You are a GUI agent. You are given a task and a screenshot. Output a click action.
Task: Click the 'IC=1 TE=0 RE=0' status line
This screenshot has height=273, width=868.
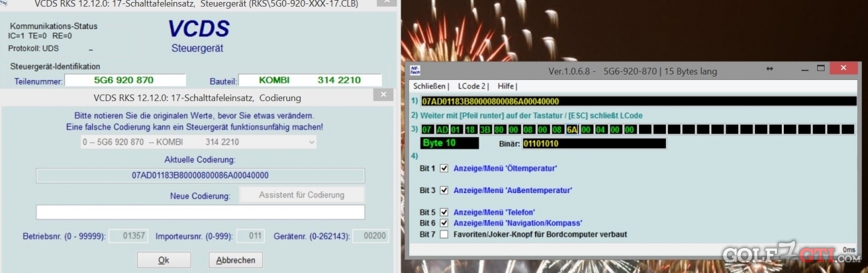[x=39, y=35]
